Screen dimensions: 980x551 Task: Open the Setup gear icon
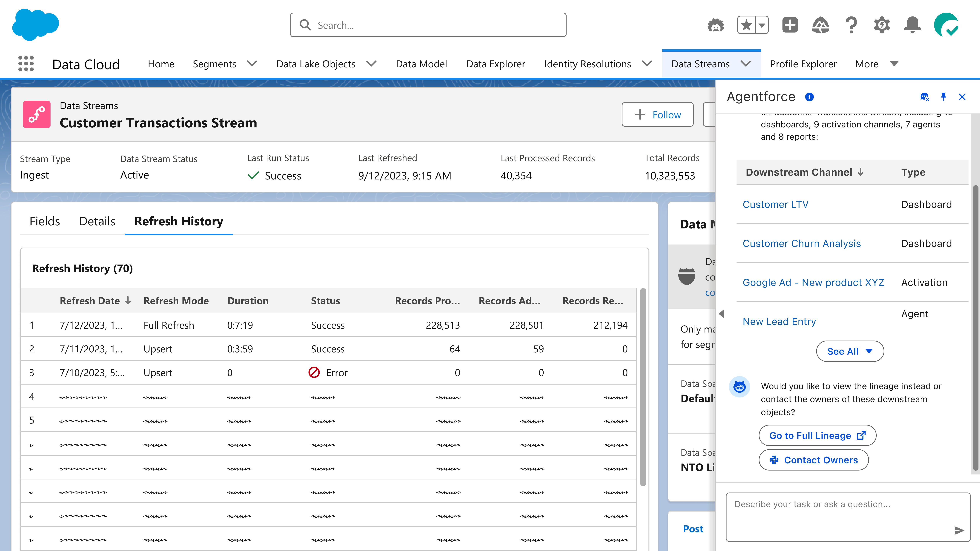pyautogui.click(x=882, y=25)
